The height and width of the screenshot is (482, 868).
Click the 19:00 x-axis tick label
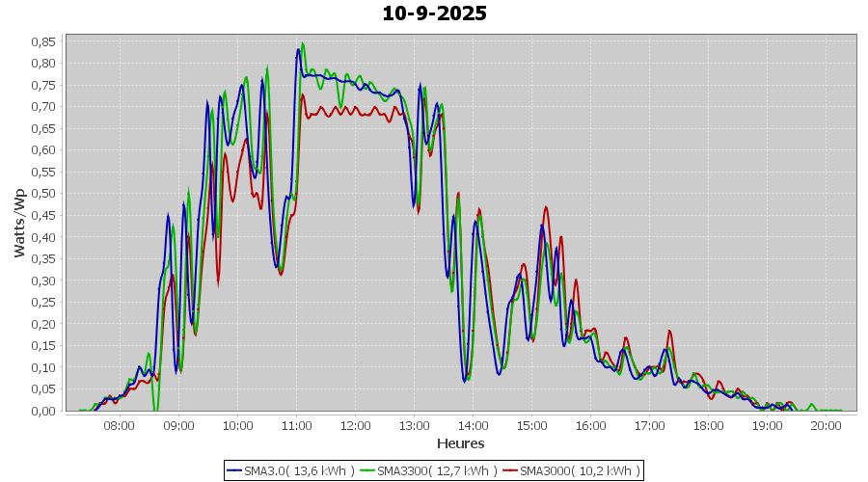(x=768, y=426)
